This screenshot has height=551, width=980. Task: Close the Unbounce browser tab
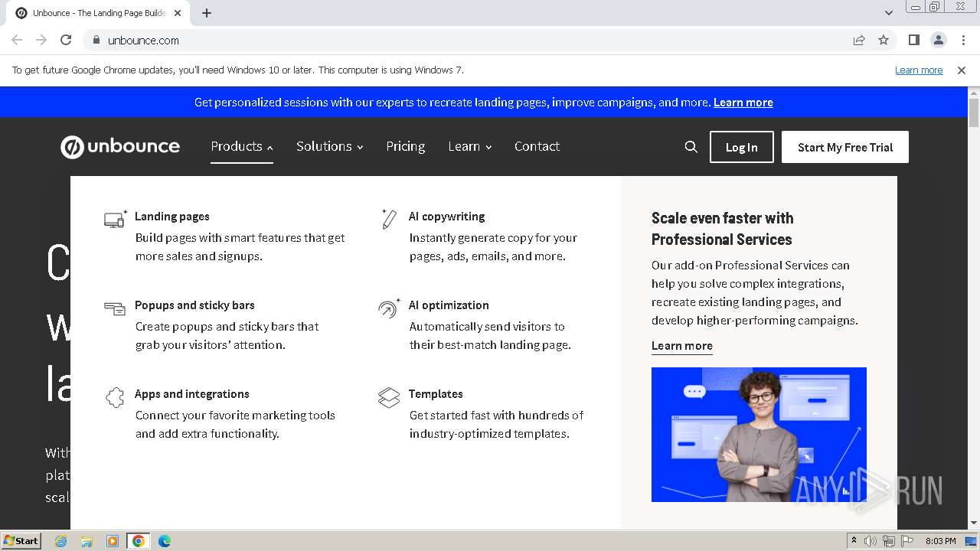click(x=178, y=13)
